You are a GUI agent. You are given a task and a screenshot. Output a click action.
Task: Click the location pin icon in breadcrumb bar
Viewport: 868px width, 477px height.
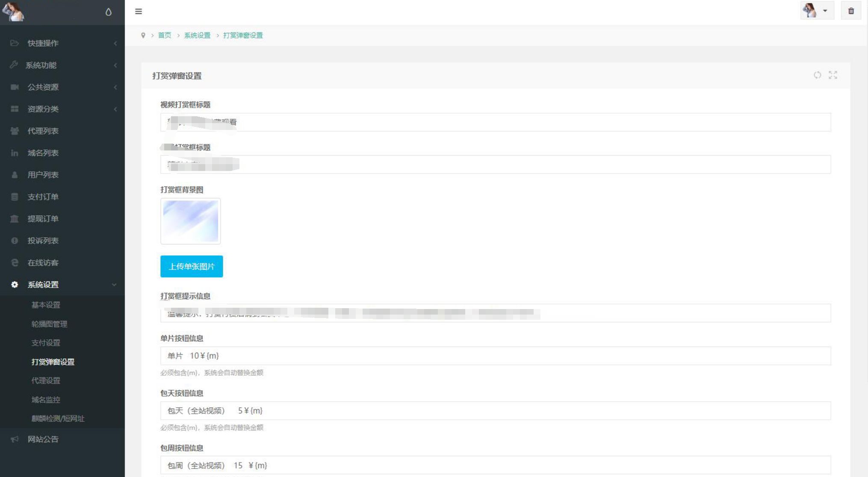pyautogui.click(x=144, y=35)
